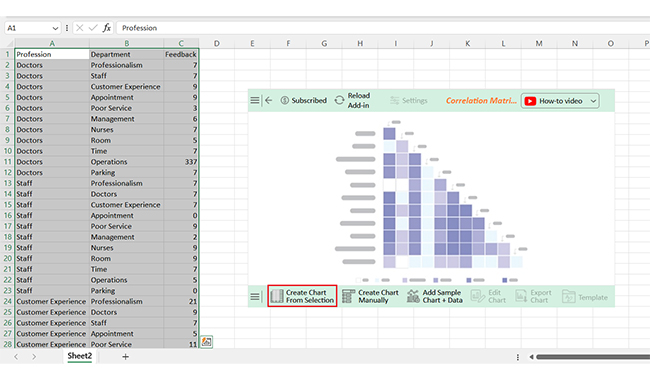650x380 pixels.
Task: Go to previous sheet with left arrow
Action: [16, 356]
